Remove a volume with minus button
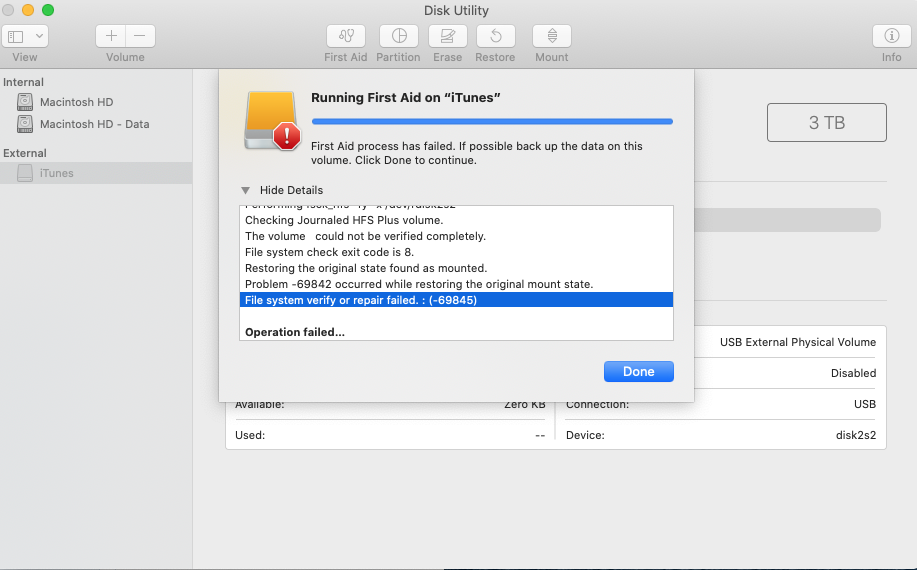This screenshot has height=570, width=917. (x=140, y=36)
